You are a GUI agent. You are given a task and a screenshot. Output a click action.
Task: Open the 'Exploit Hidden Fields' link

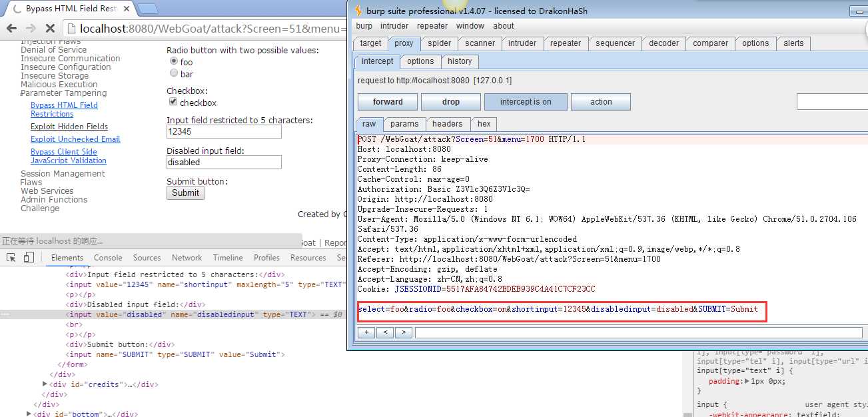click(69, 127)
